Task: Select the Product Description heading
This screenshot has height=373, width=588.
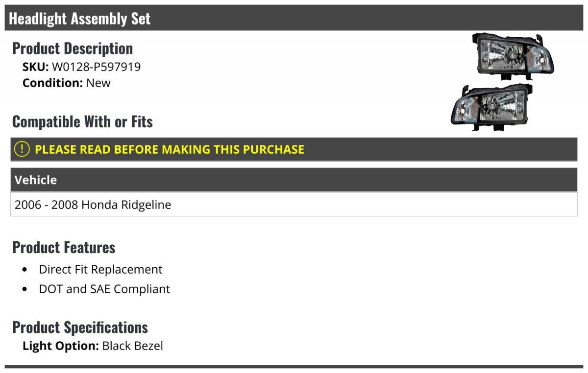Action: [x=73, y=48]
